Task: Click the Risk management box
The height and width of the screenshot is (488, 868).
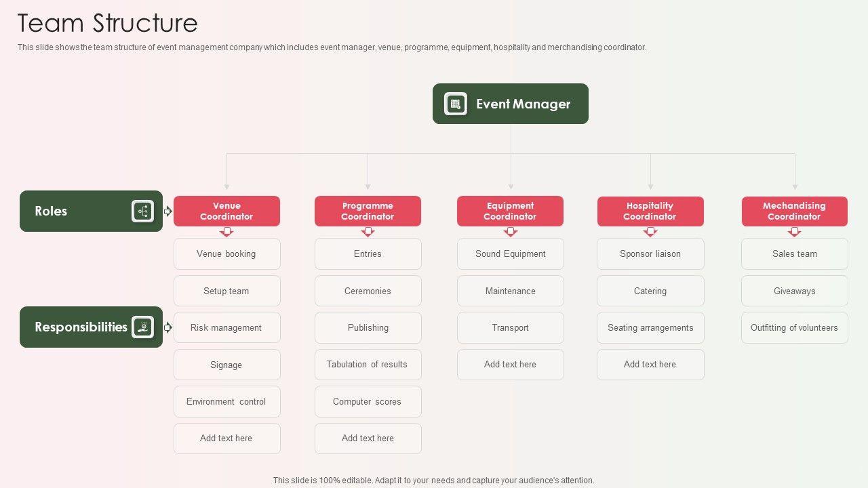Action: (226, 327)
